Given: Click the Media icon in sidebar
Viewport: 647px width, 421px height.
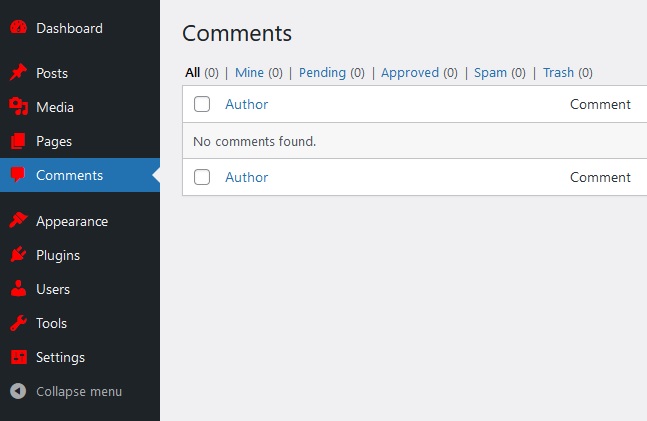Looking at the screenshot, I should [x=18, y=107].
